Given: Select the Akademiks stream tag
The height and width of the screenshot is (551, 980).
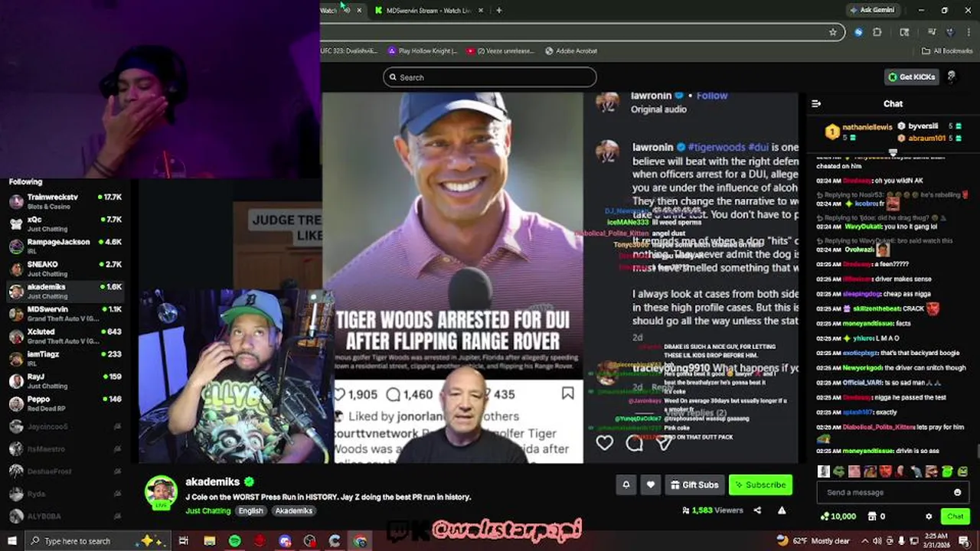Looking at the screenshot, I should click(294, 510).
